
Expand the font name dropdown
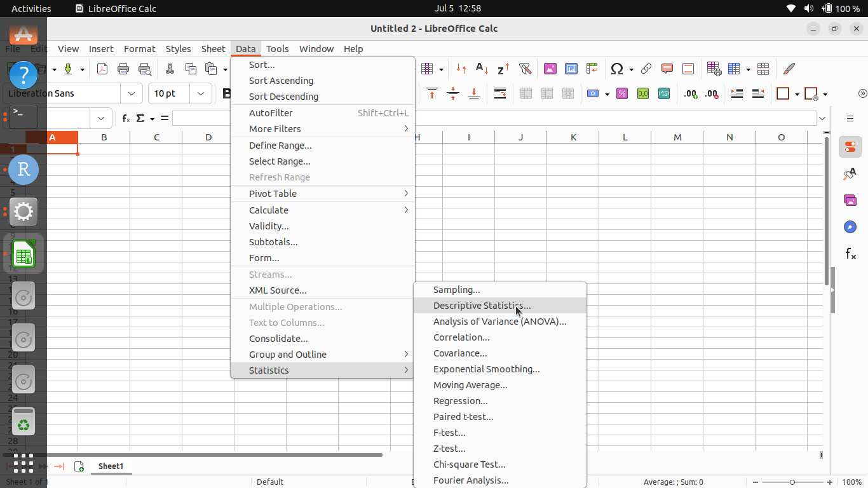click(x=132, y=93)
